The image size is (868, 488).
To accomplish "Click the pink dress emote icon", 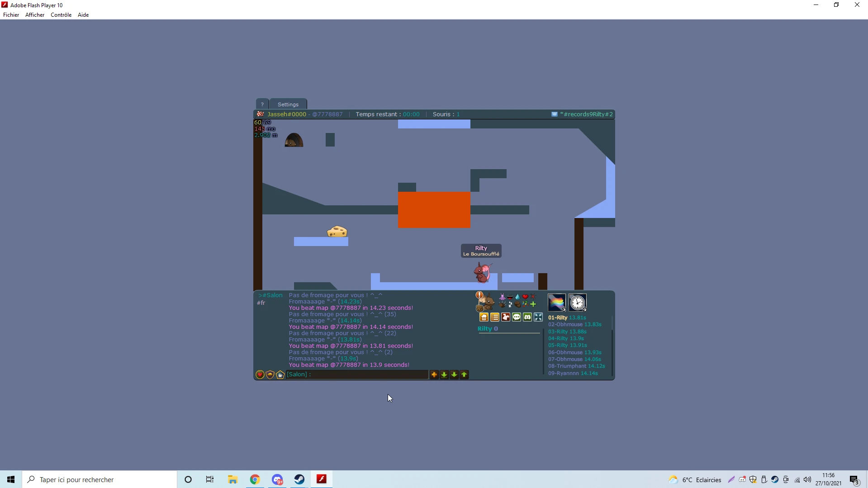I will click(x=502, y=297).
